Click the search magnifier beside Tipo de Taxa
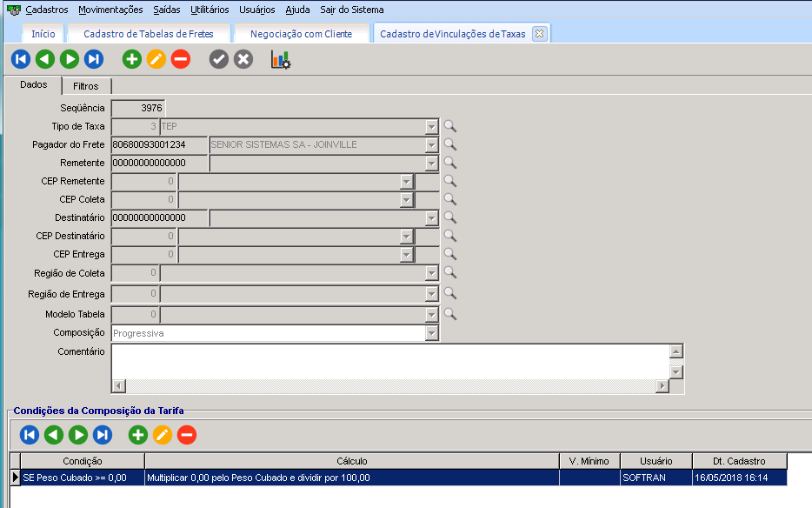This screenshot has width=812, height=508. (449, 126)
